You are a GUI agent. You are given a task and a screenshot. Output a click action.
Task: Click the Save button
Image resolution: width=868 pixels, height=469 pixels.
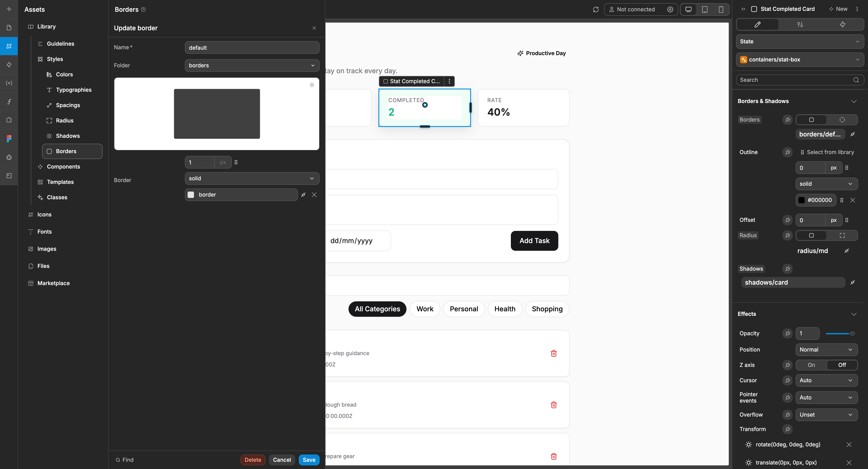tap(309, 460)
